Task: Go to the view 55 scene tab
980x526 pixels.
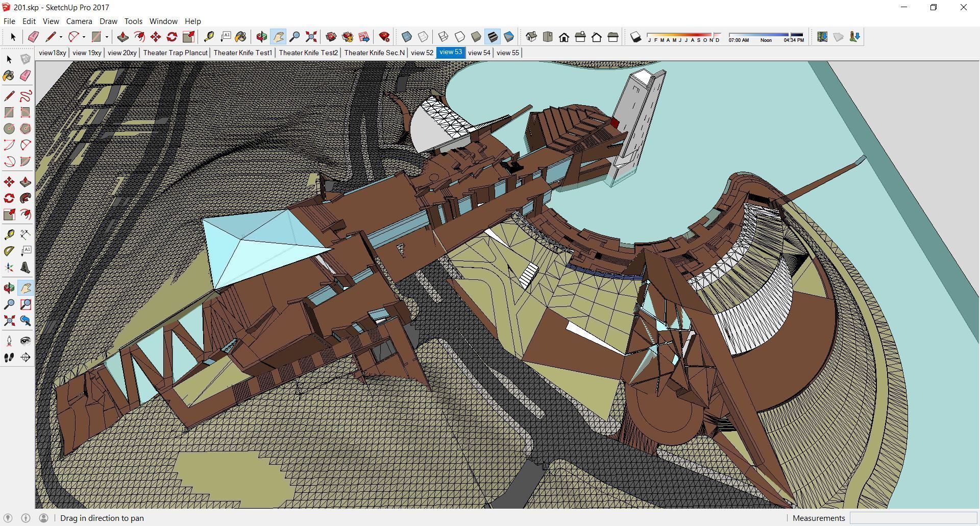Action: [x=508, y=53]
